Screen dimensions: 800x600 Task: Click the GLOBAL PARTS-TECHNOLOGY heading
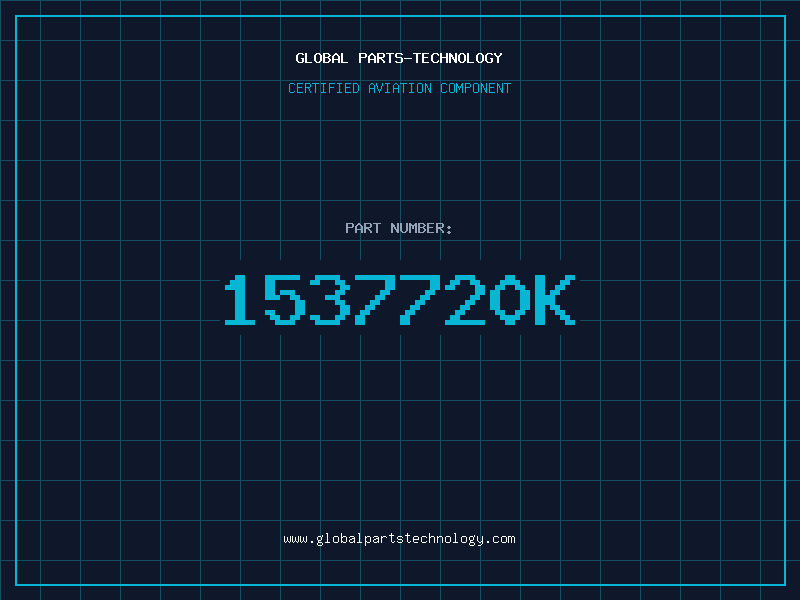click(399, 58)
